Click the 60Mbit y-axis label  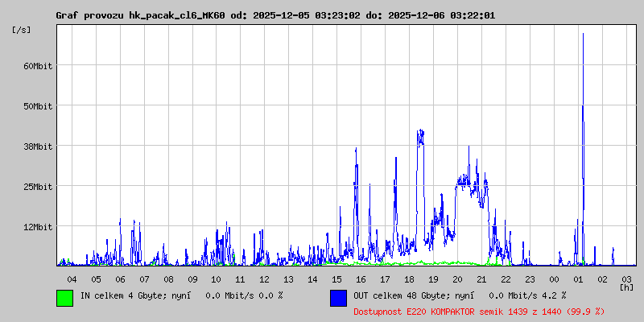pos(38,66)
